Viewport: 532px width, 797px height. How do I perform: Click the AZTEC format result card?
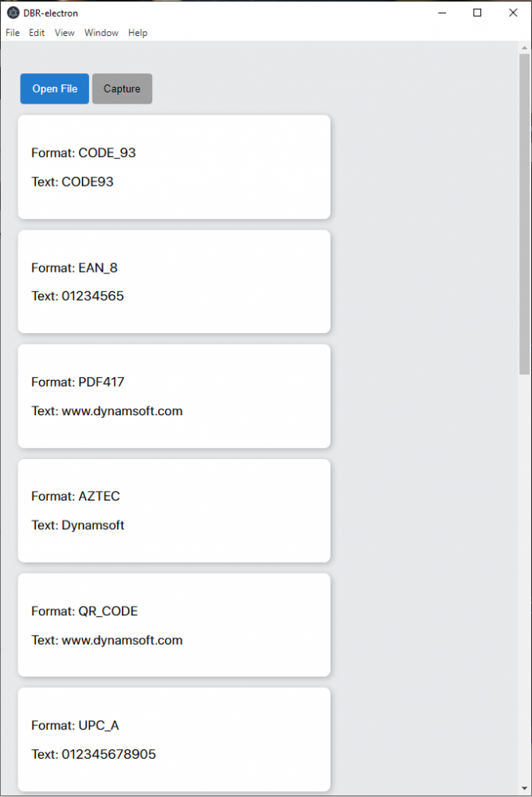point(174,510)
